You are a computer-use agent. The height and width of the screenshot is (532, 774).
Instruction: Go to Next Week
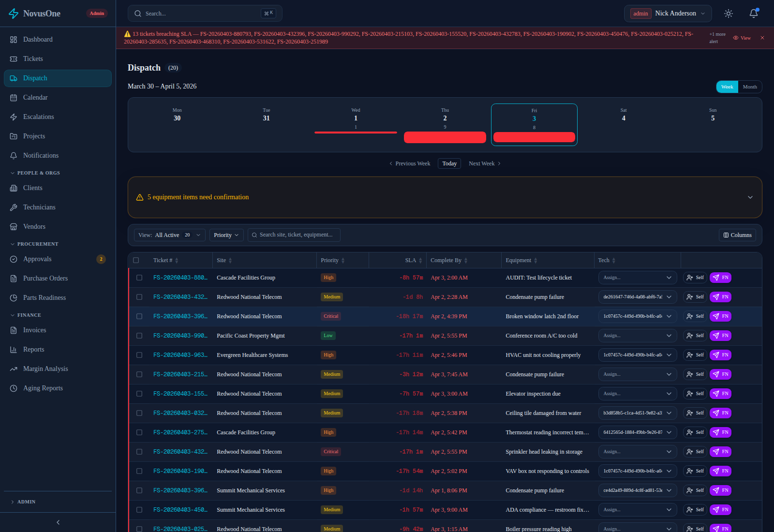coord(485,163)
